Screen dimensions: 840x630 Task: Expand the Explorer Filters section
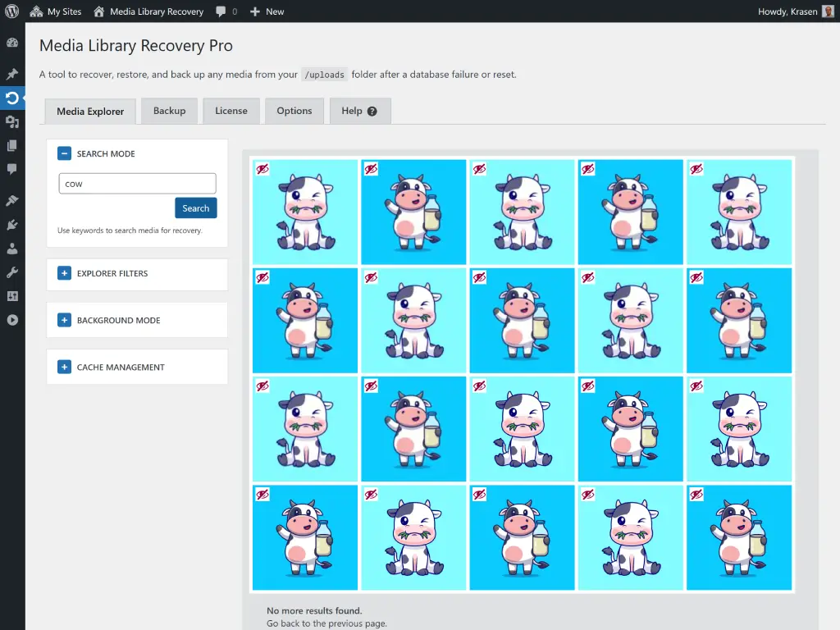pyautogui.click(x=65, y=274)
